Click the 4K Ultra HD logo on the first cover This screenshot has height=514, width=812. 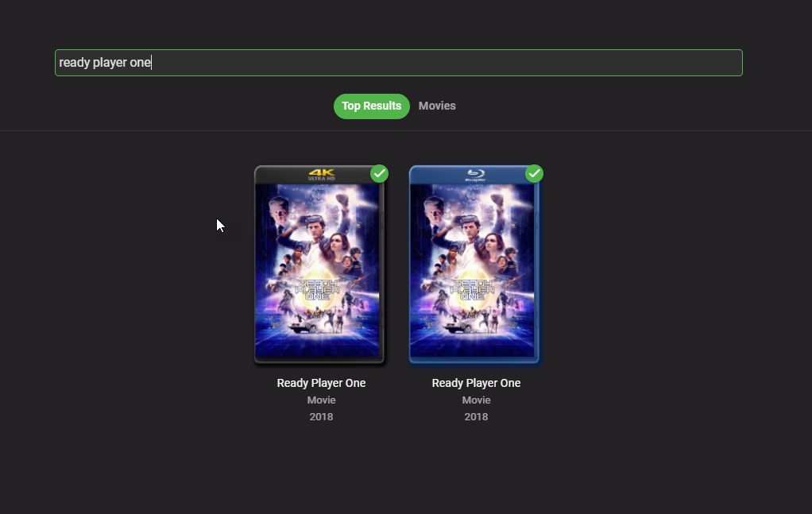(x=322, y=175)
